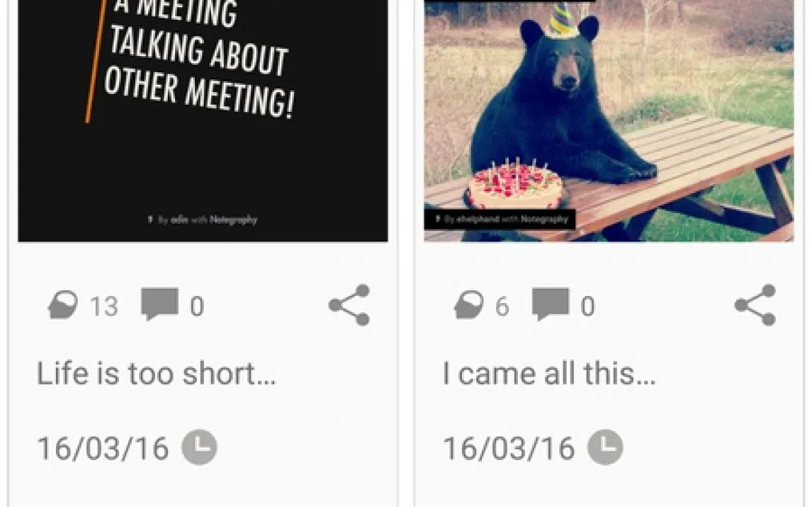
Task: Open the birthday bear photo
Action: pyautogui.click(x=609, y=120)
